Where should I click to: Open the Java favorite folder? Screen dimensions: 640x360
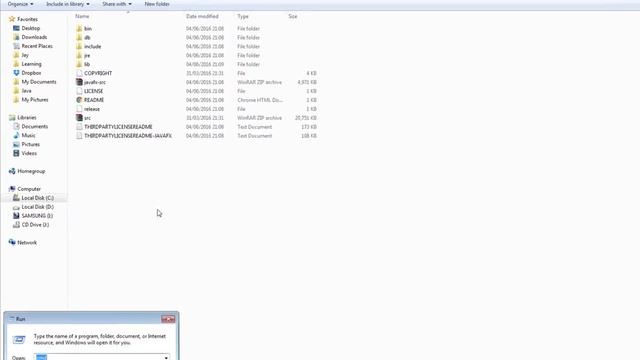(26, 91)
